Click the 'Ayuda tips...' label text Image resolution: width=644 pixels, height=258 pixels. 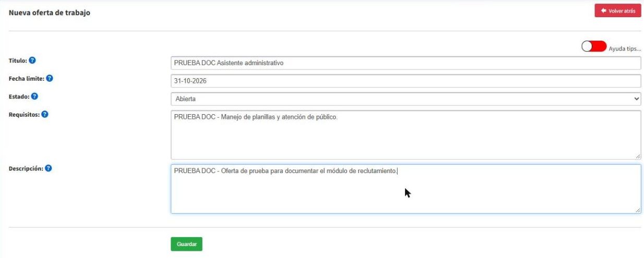point(625,48)
